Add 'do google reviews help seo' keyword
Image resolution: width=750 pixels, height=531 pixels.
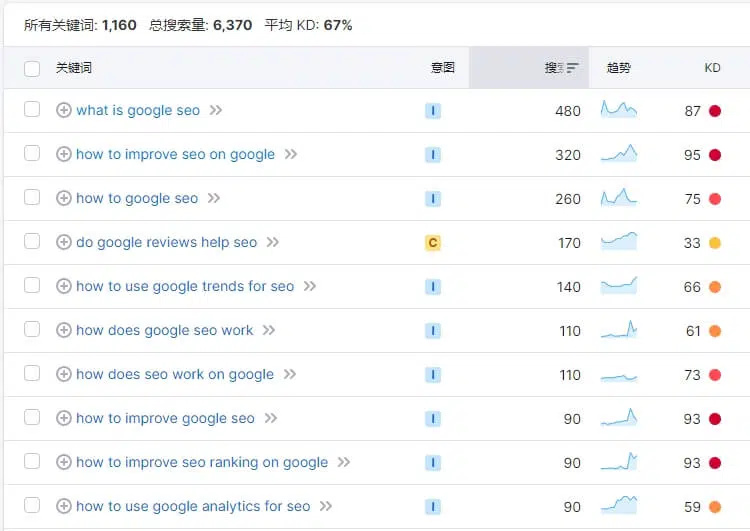click(x=64, y=242)
